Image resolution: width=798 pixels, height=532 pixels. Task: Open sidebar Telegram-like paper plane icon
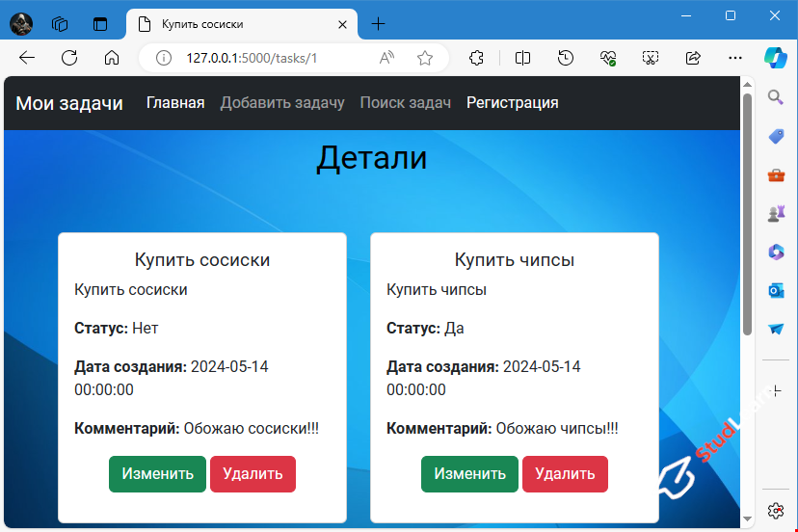(x=776, y=329)
